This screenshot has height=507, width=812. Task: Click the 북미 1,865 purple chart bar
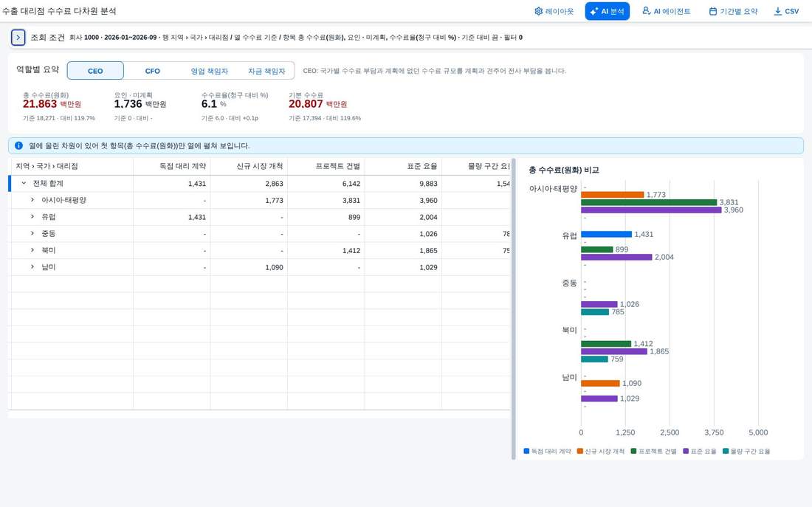click(614, 351)
